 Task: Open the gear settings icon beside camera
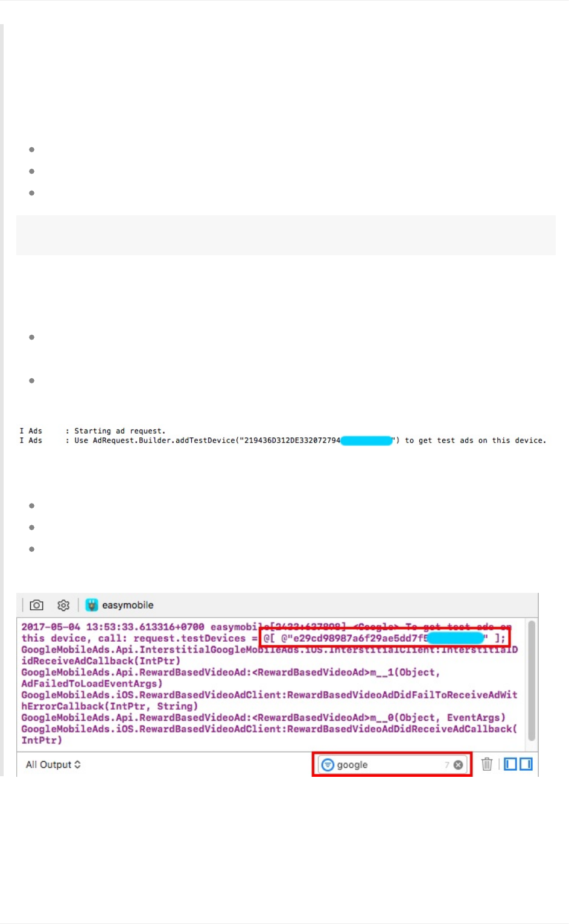tap(63, 605)
